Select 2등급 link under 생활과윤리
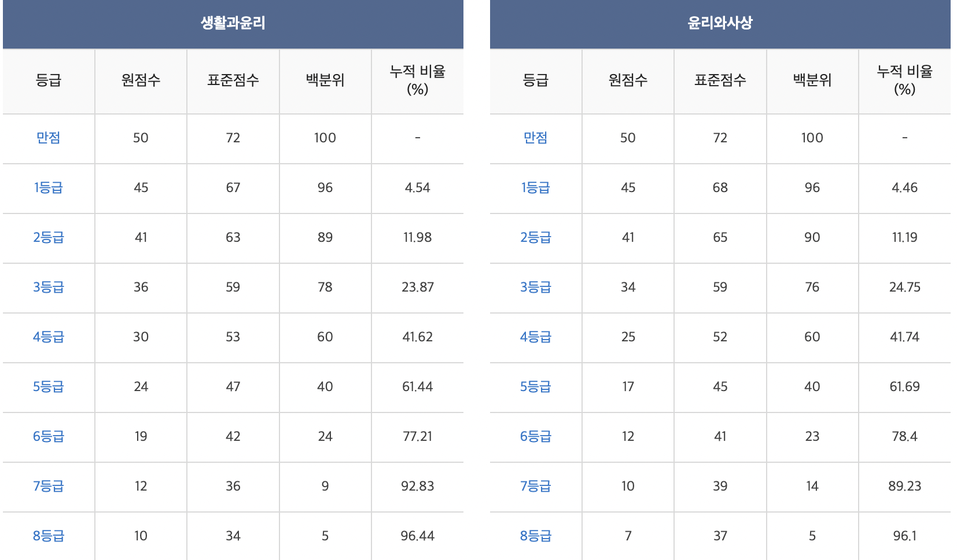This screenshot has height=560, width=957. point(49,237)
